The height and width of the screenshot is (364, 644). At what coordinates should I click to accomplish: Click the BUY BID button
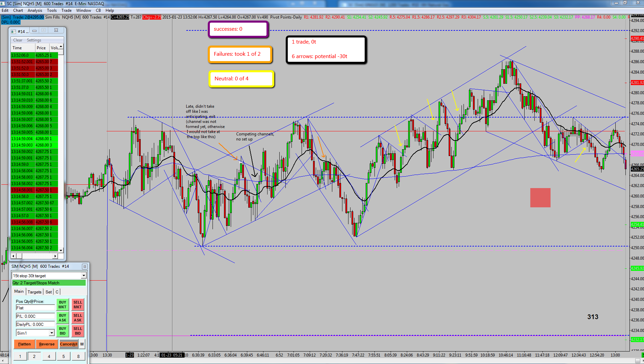pos(62,331)
